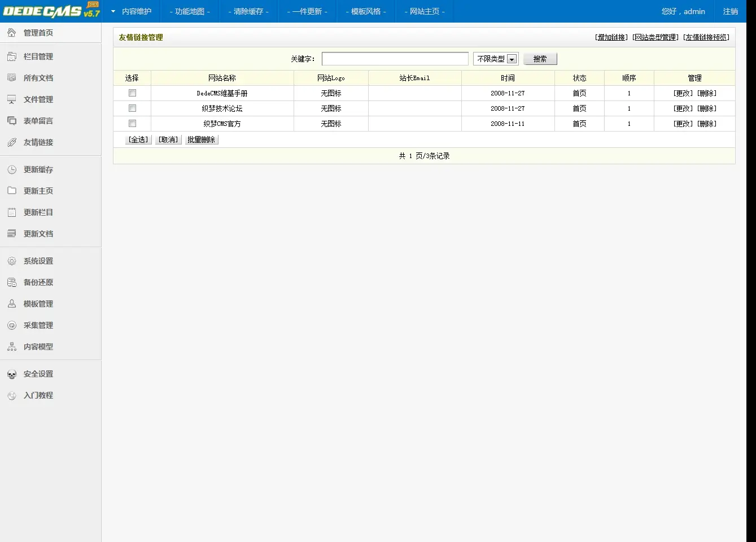Select 一件更新 in the top bar
The height and width of the screenshot is (542, 756).
pyautogui.click(x=307, y=11)
